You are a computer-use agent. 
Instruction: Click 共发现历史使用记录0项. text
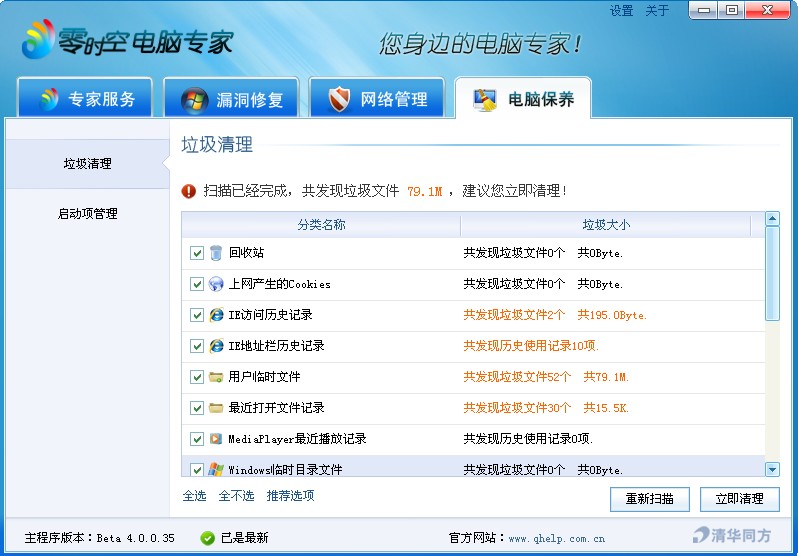click(528, 439)
